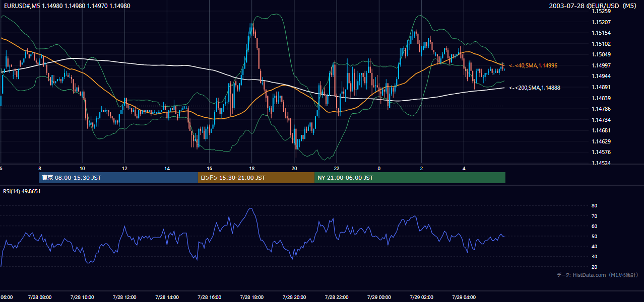
Task: Click RSI axis level 20
Action: click(x=595, y=267)
